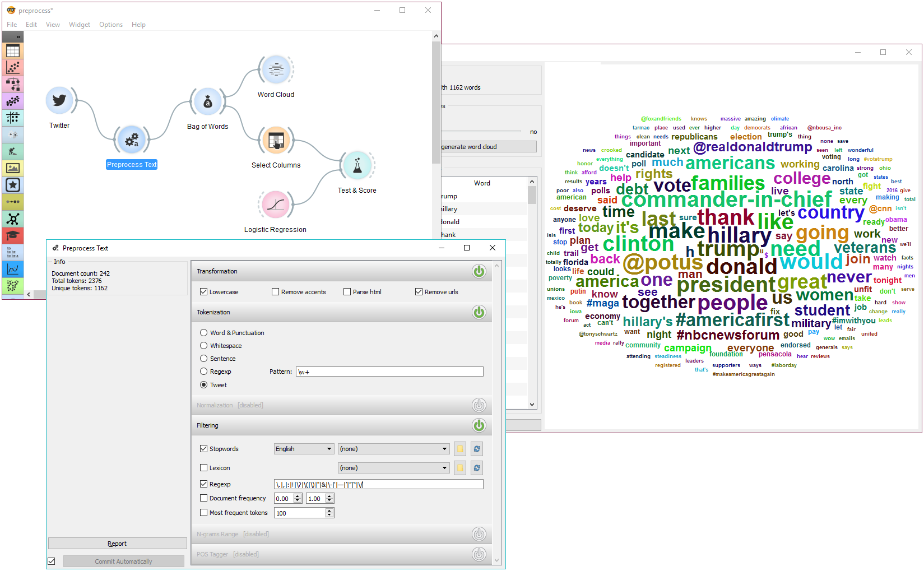Click the Twitter widget node

point(59,101)
